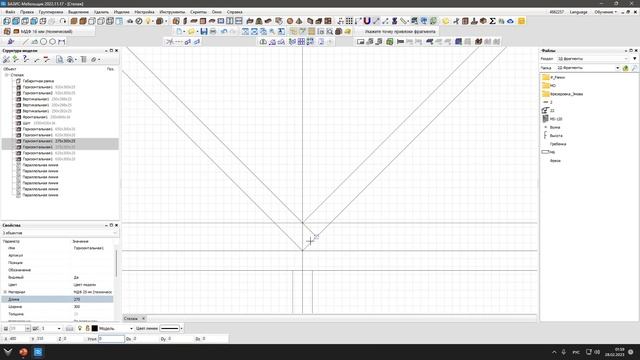Select the Polygon drawing tool
The height and width of the screenshot is (360, 640).
coord(53,42)
